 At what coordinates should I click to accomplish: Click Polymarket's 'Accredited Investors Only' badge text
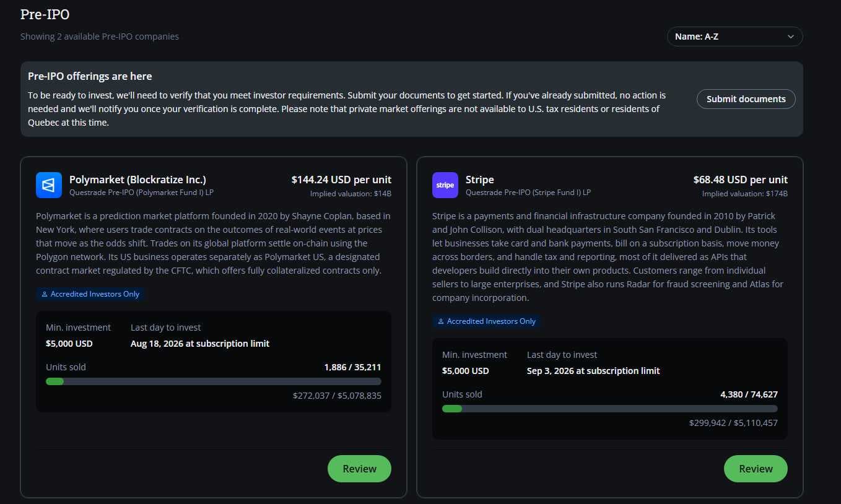click(x=95, y=294)
